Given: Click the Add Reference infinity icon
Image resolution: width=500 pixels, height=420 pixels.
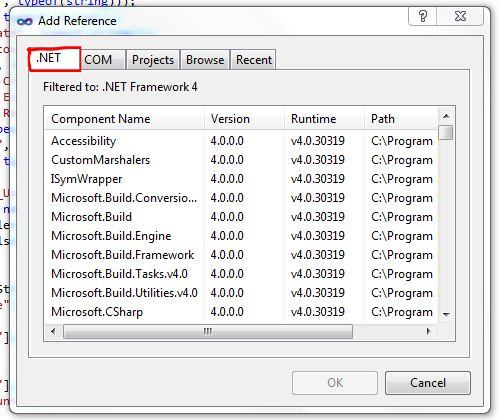Looking at the screenshot, I should (x=25, y=22).
